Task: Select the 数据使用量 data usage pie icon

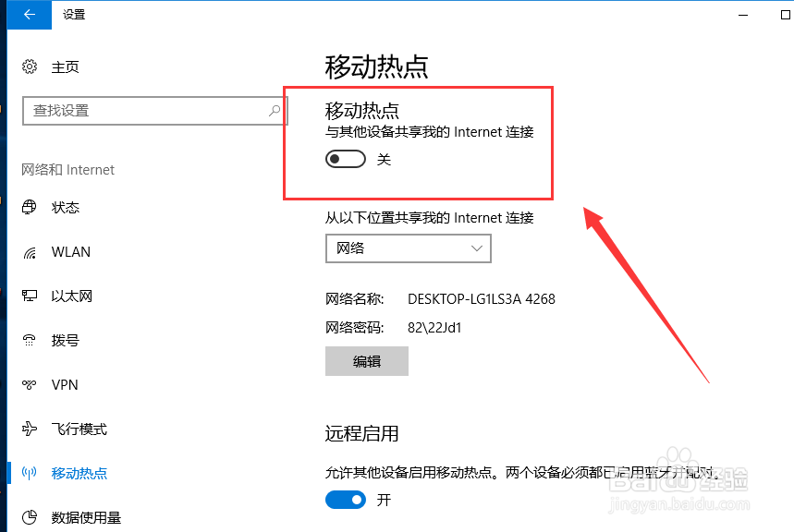Action: [x=30, y=517]
